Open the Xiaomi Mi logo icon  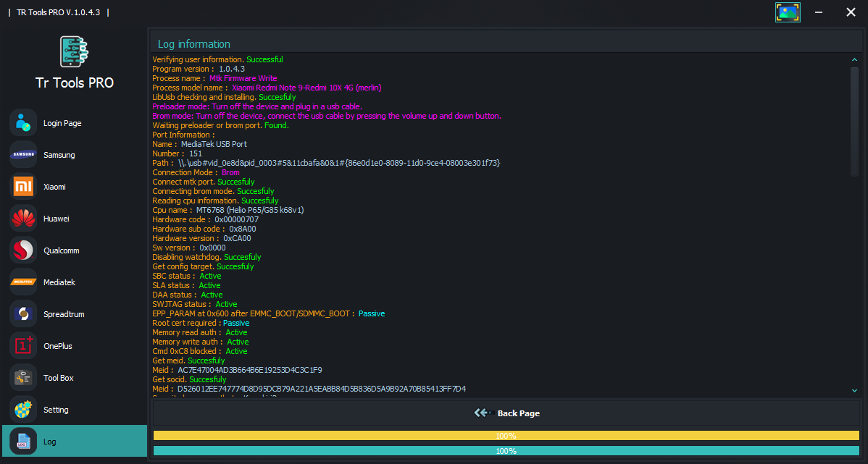coord(23,187)
